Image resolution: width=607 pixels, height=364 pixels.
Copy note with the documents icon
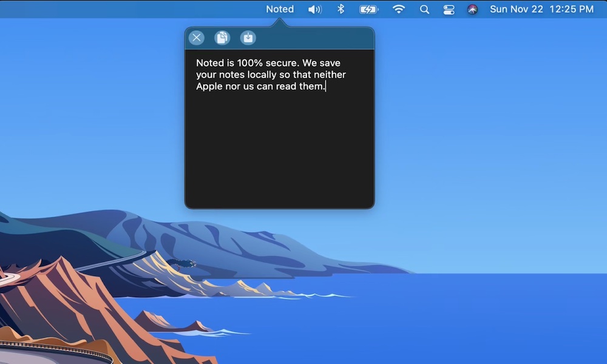(x=222, y=38)
